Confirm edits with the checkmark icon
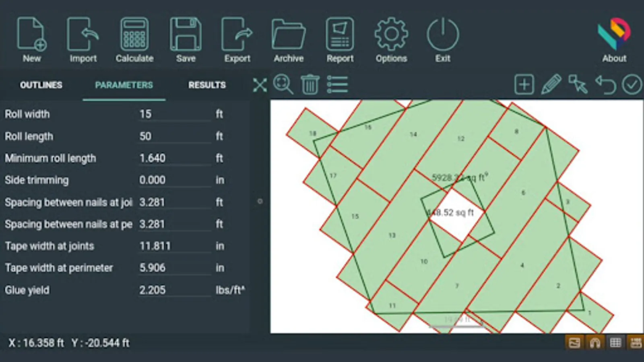 pyautogui.click(x=632, y=84)
